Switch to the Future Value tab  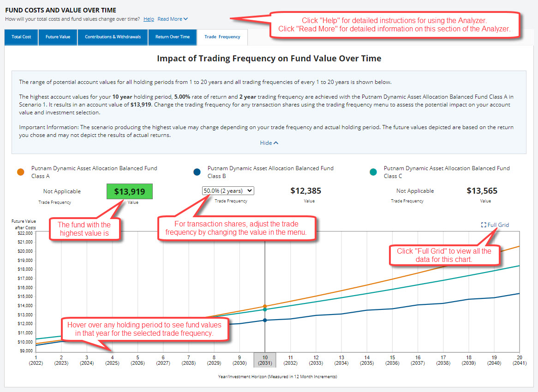click(x=58, y=37)
